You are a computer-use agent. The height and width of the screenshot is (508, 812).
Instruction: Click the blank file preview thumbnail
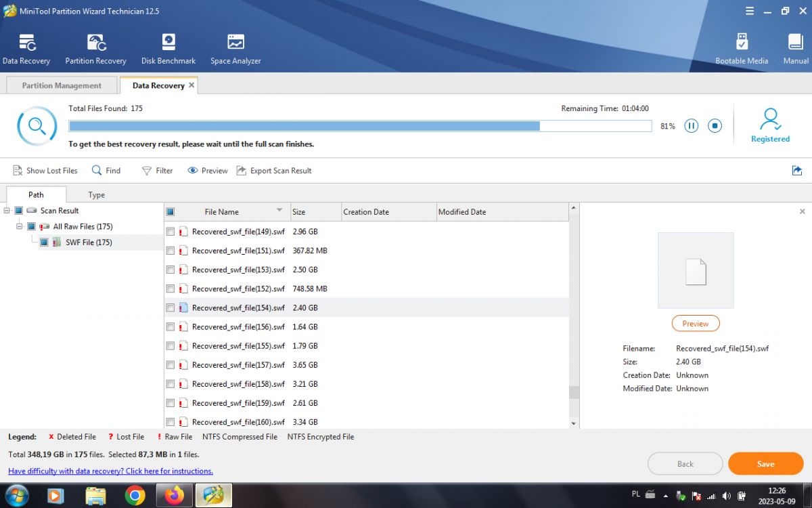pyautogui.click(x=696, y=271)
